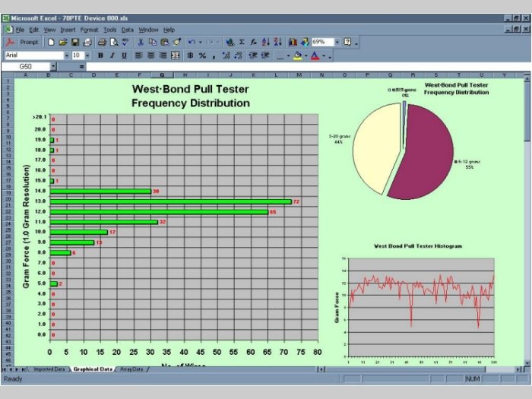Open the Window menu

pos(149,30)
